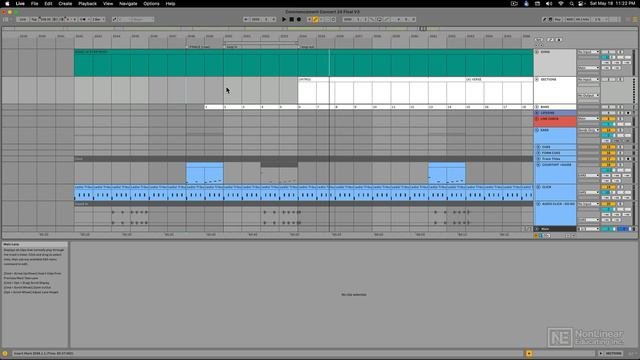Click the Link button in control bar

(22, 19)
